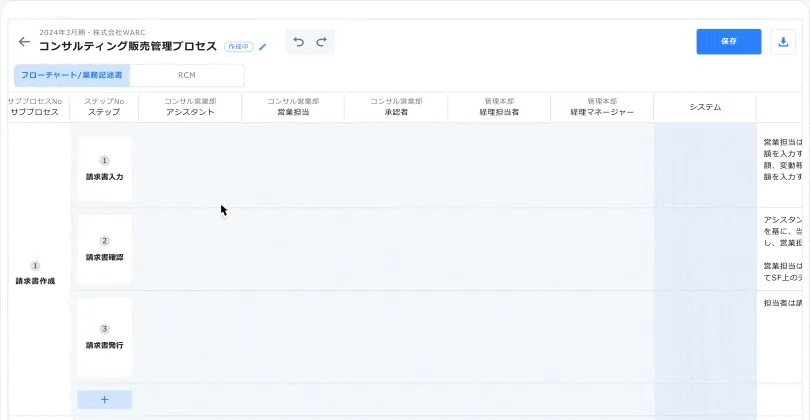Image resolution: width=810 pixels, height=420 pixels.
Task: Click the pencil icon to edit title
Action: pos(263,46)
